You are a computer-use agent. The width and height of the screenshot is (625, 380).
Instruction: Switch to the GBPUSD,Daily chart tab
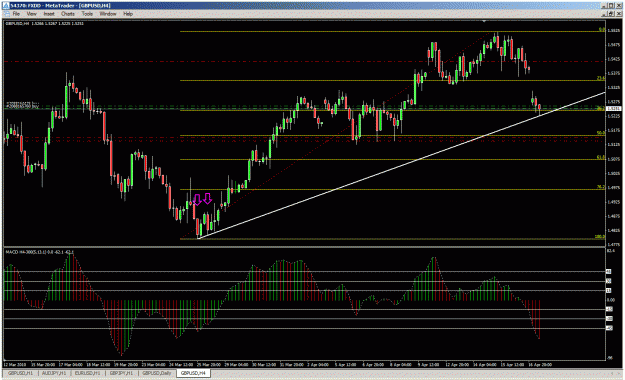tap(157, 373)
